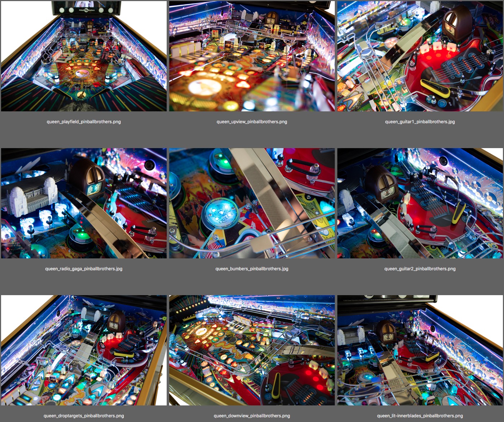
Task: Select the queen_droptargets_pinballbrothers.png thumbnail
Action: pyautogui.click(x=84, y=350)
